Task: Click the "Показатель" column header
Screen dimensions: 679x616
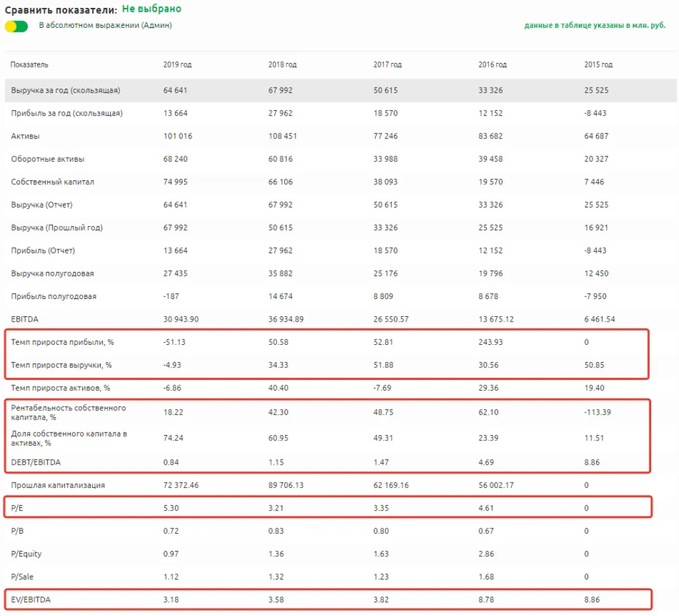Action: [x=29, y=64]
